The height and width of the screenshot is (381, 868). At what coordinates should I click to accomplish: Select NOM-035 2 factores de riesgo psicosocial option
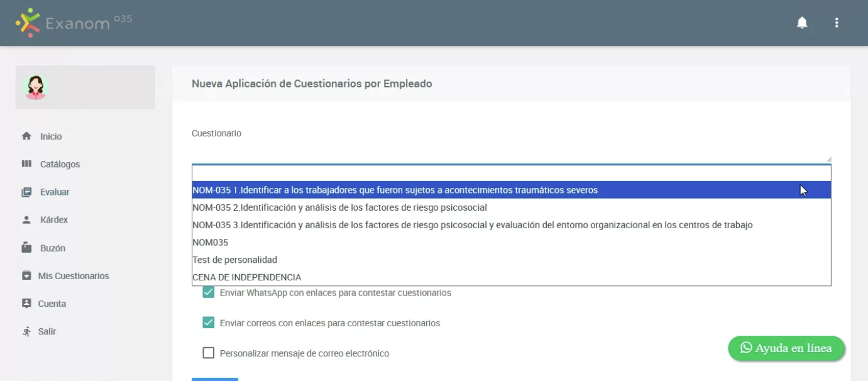[511, 207]
